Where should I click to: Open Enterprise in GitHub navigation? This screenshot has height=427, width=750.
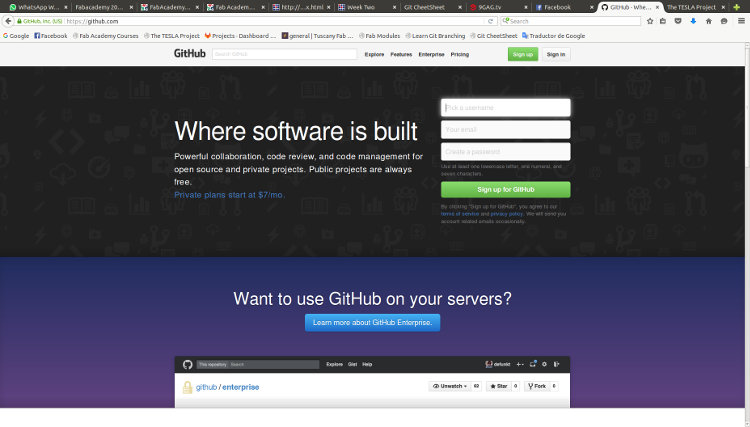point(431,55)
